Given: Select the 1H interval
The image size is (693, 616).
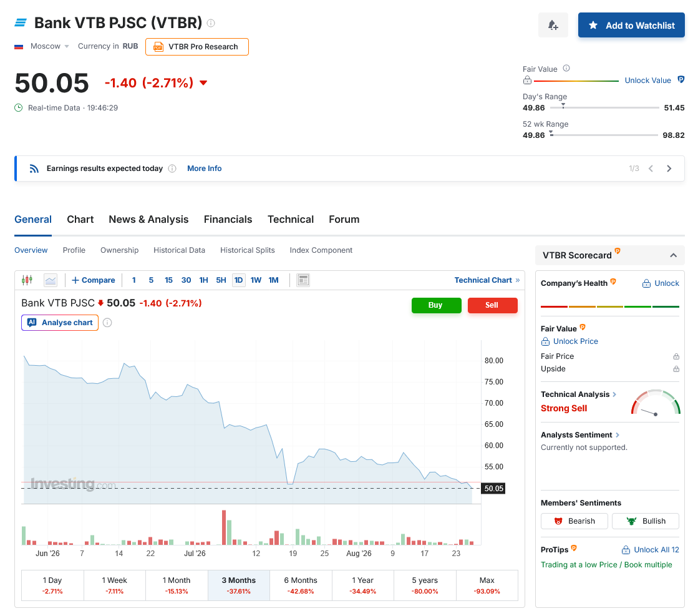Looking at the screenshot, I should tap(203, 280).
